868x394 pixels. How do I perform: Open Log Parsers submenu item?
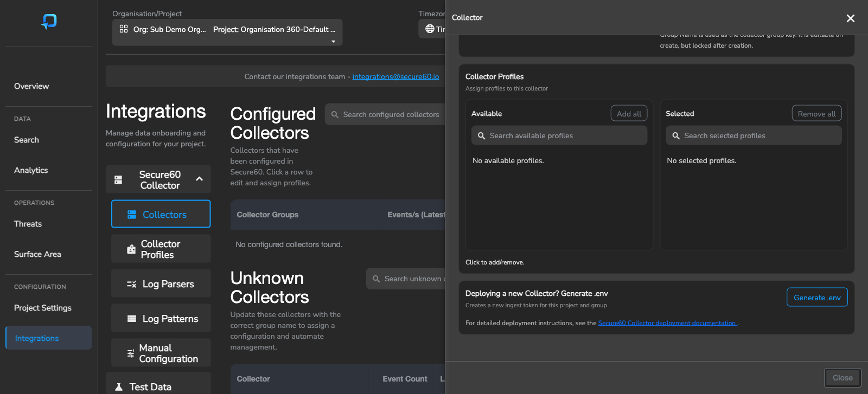point(161,283)
